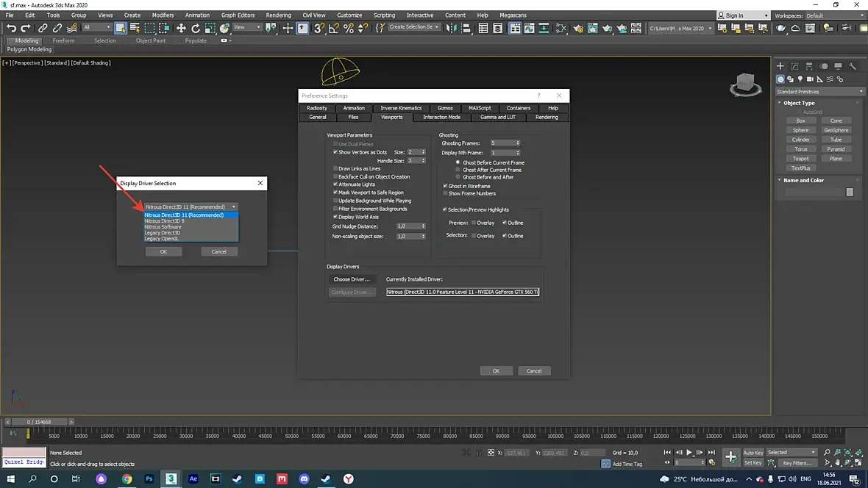This screenshot has height=488, width=868.
Task: Click the Choose Driver button
Action: 352,279
